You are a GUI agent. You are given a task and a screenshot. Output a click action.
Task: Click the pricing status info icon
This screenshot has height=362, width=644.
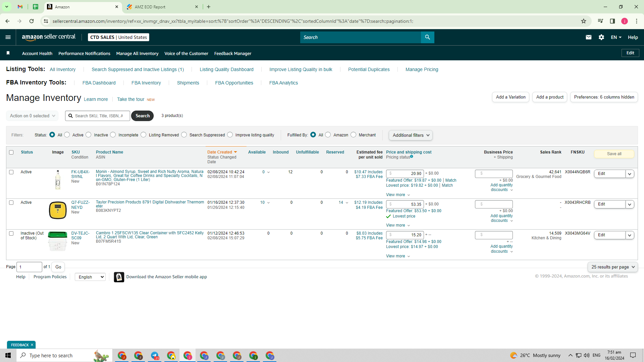point(412,157)
